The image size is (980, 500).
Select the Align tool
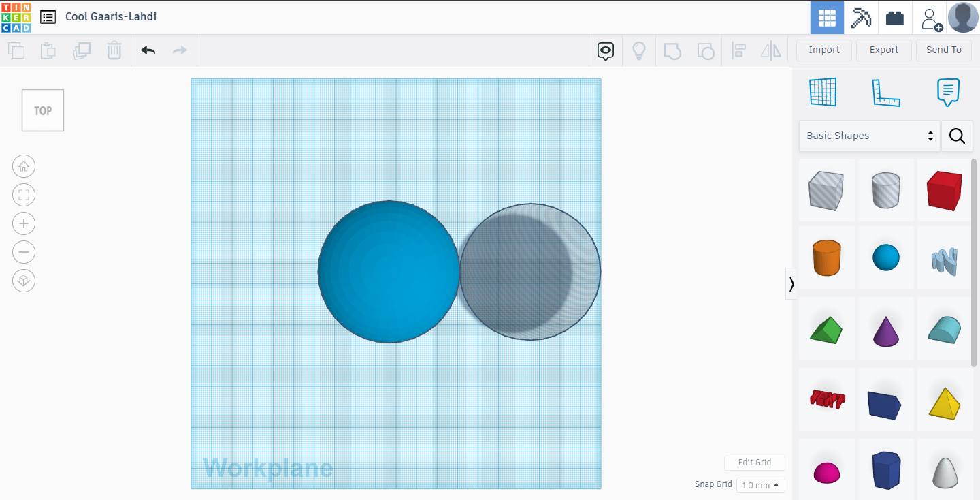pyautogui.click(x=738, y=50)
